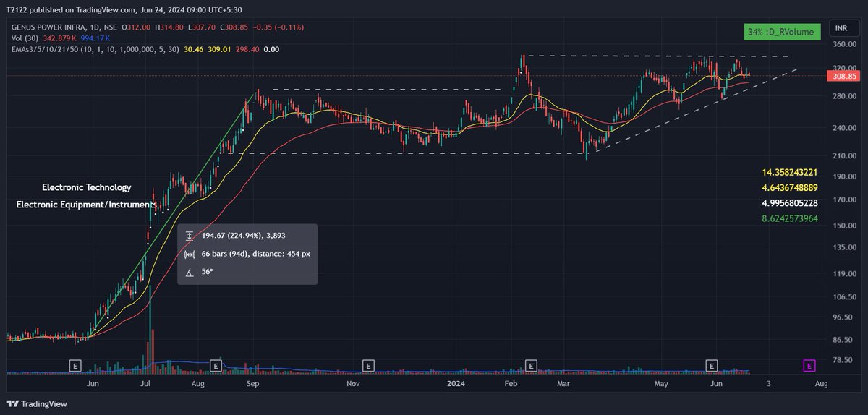This screenshot has height=415, width=868.
Task: Click the 210.00 price axis label
Action: (x=843, y=155)
